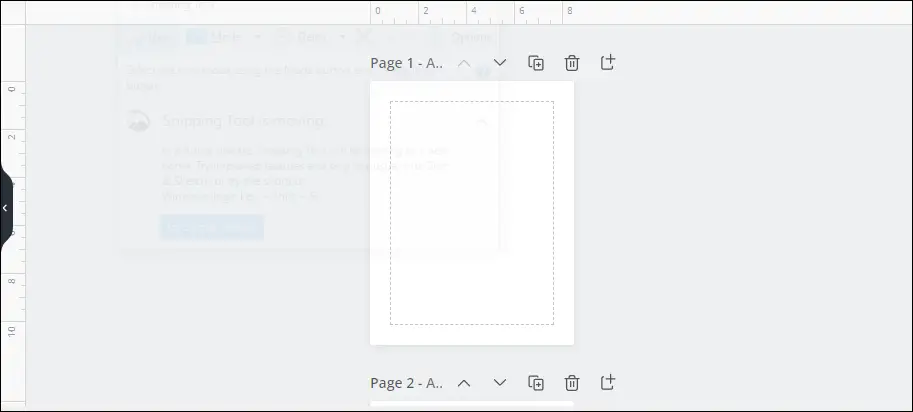Edit the Page 2 title label

pos(406,383)
